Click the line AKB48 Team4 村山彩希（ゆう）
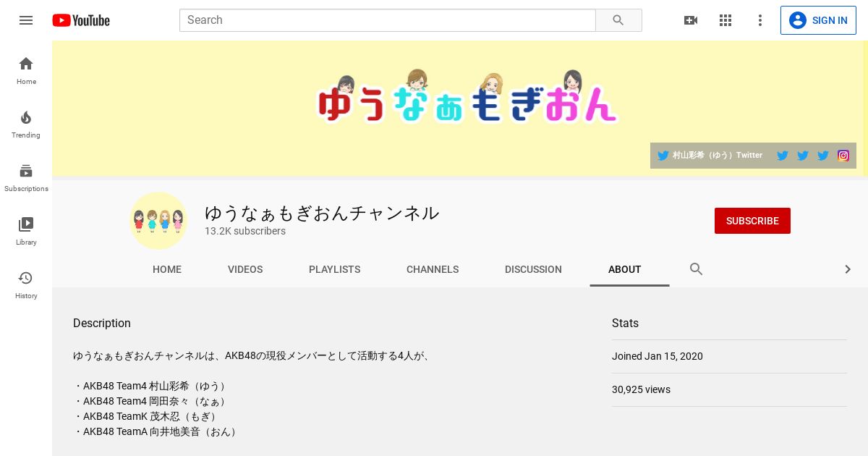Screen dimensions: 868x456 150,386
